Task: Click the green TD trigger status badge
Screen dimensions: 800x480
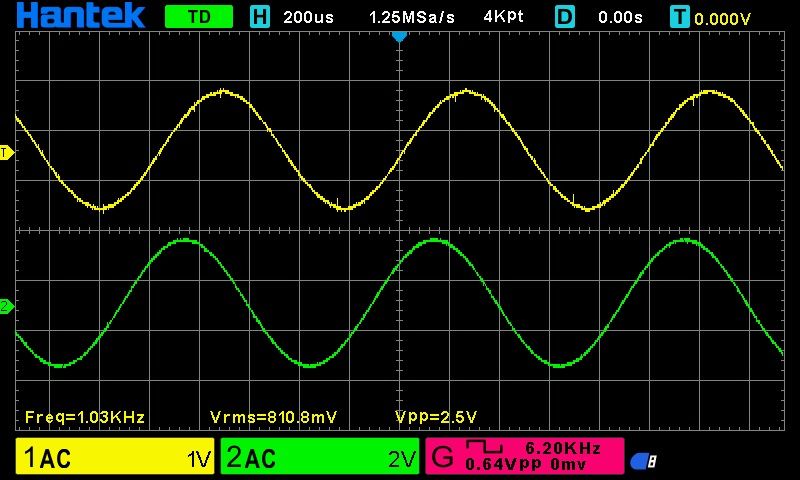Action: (x=199, y=17)
